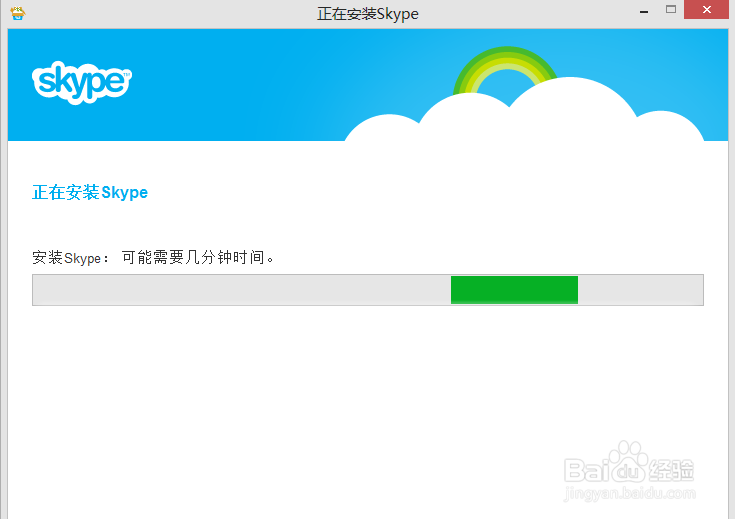Viewport: 735px width, 519px height.
Task: Minimize the Skype installer window
Action: pyautogui.click(x=644, y=10)
